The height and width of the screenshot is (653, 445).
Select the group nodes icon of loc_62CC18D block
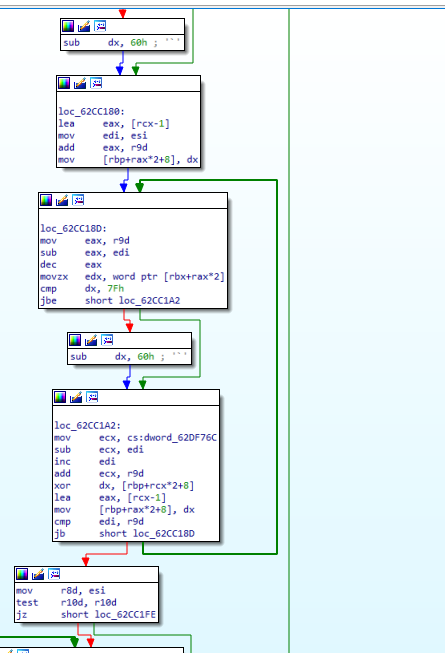tap(78, 200)
